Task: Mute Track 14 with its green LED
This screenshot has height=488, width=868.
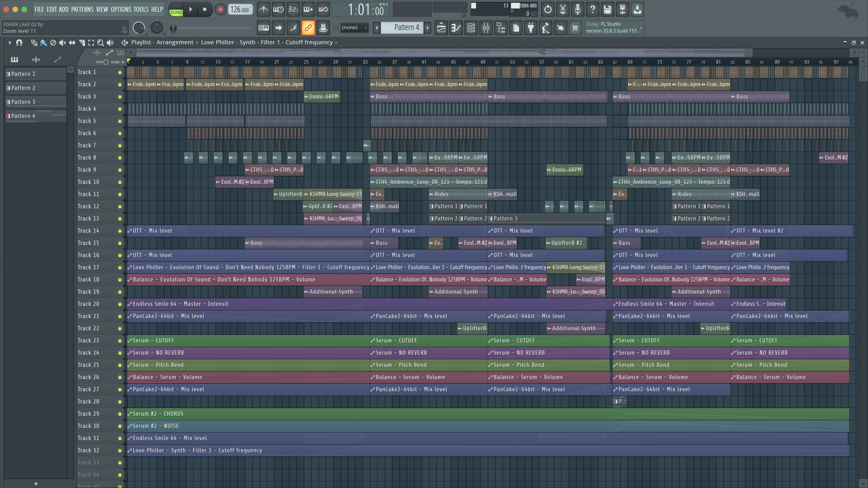Action: (x=120, y=231)
